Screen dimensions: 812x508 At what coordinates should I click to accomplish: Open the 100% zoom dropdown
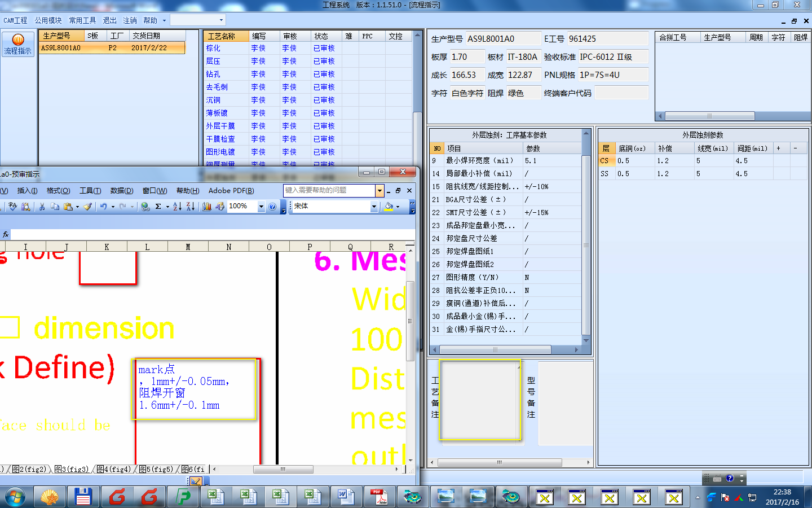tap(261, 207)
